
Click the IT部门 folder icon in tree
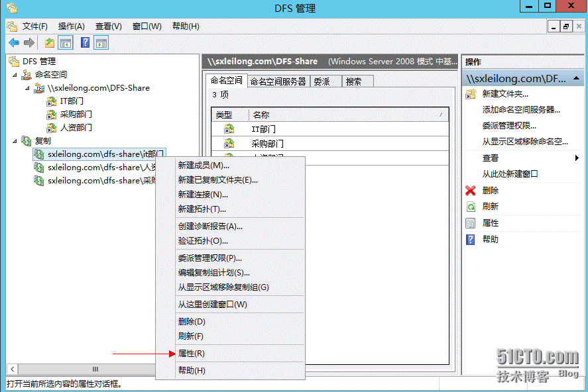51,101
